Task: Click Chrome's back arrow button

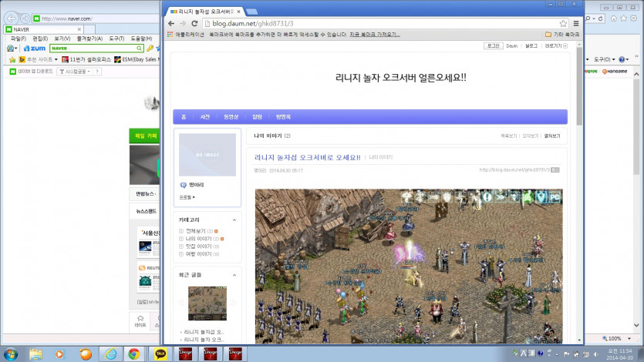Action: [x=170, y=23]
